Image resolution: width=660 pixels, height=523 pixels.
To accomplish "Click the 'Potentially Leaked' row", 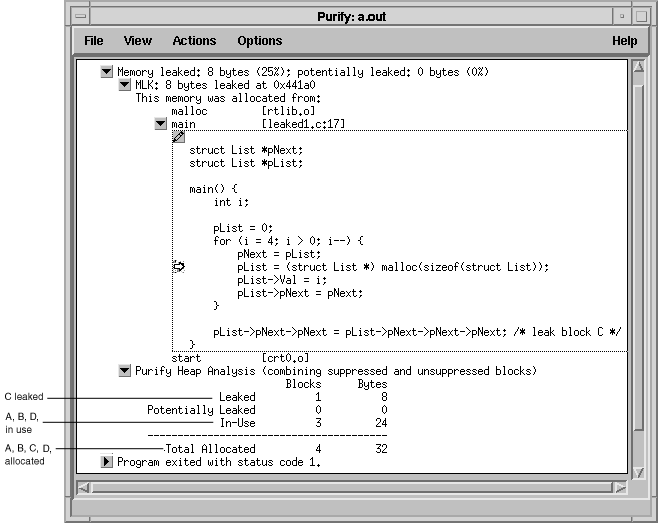I will (267, 410).
